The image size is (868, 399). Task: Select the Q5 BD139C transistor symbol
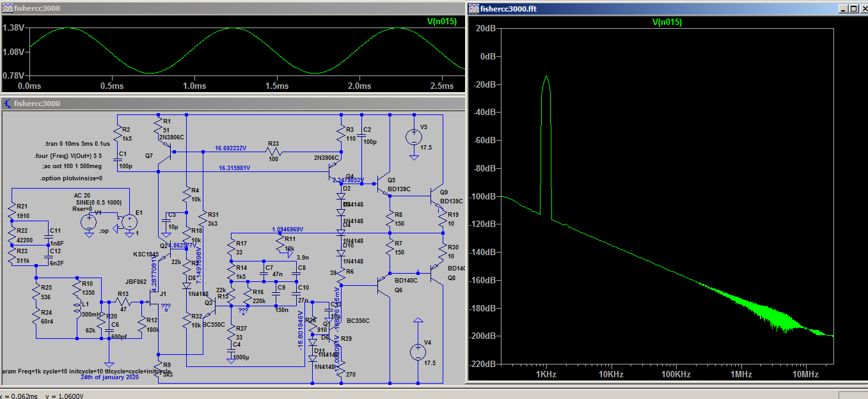tap(383, 184)
